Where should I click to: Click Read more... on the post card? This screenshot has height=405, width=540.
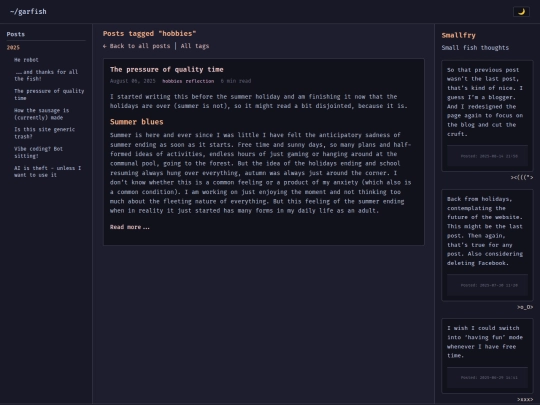130,227
